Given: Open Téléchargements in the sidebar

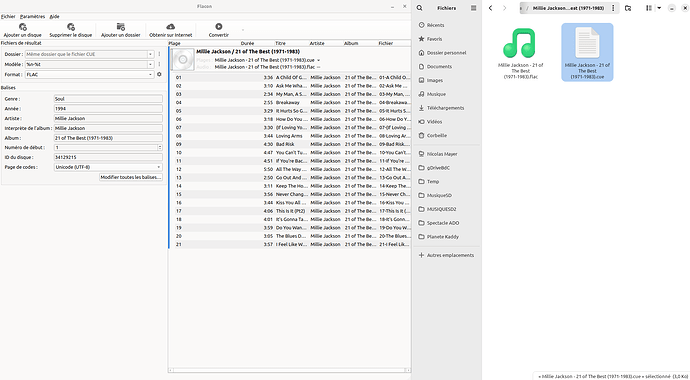Looking at the screenshot, I should click(x=445, y=108).
